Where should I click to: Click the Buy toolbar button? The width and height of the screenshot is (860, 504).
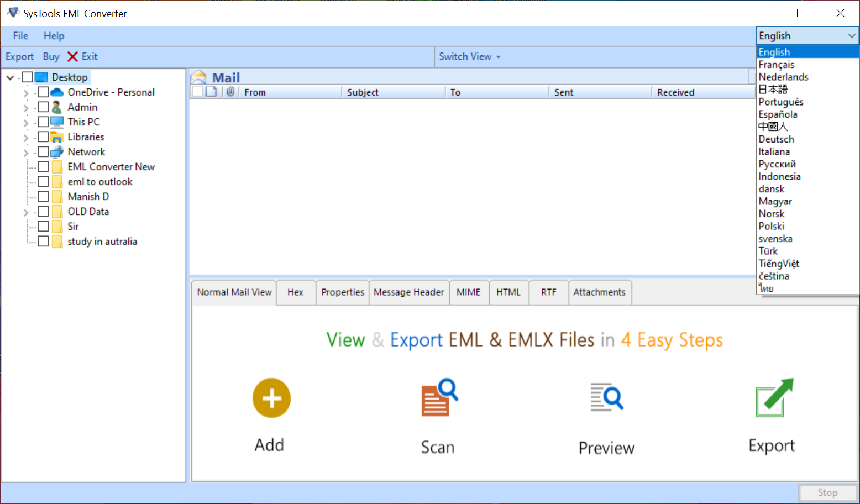pos(51,56)
